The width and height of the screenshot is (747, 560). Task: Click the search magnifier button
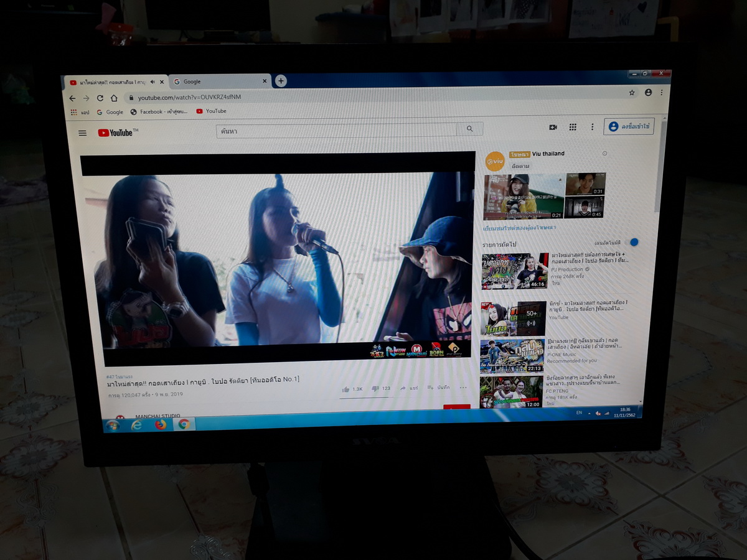click(469, 129)
